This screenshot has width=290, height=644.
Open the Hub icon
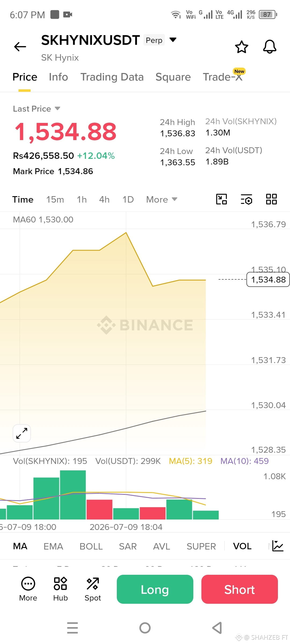pyautogui.click(x=60, y=589)
